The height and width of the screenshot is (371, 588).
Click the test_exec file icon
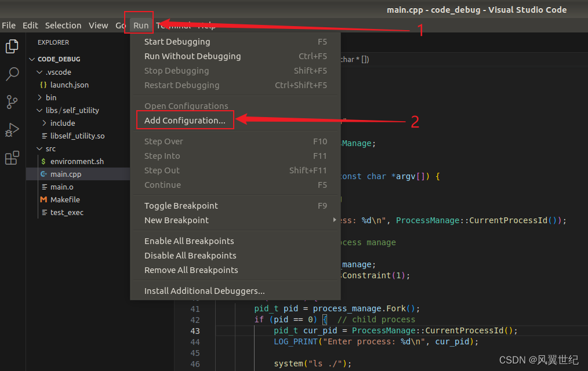(44, 213)
